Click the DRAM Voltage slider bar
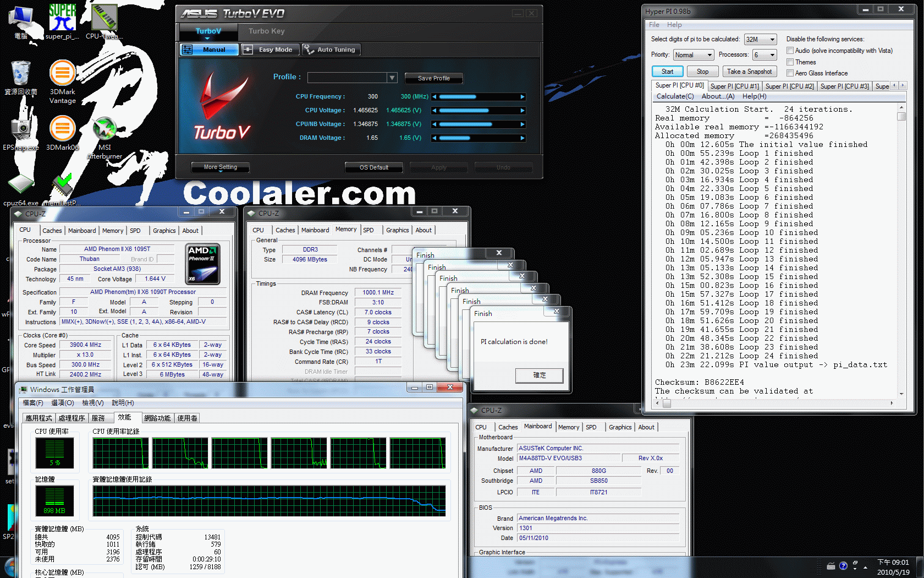Viewport: 924px width, 578px height. tap(479, 138)
